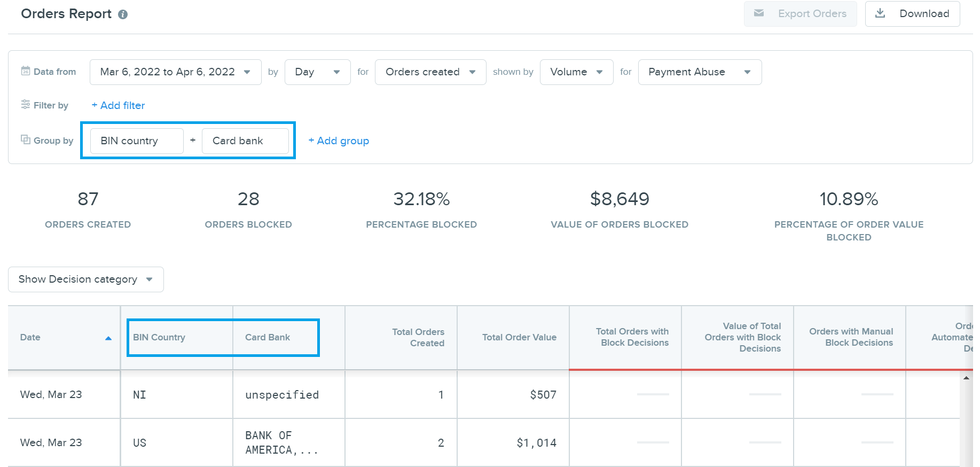Click the filter sliders icon beside Filter by
The height and width of the screenshot is (467, 980).
pos(25,105)
